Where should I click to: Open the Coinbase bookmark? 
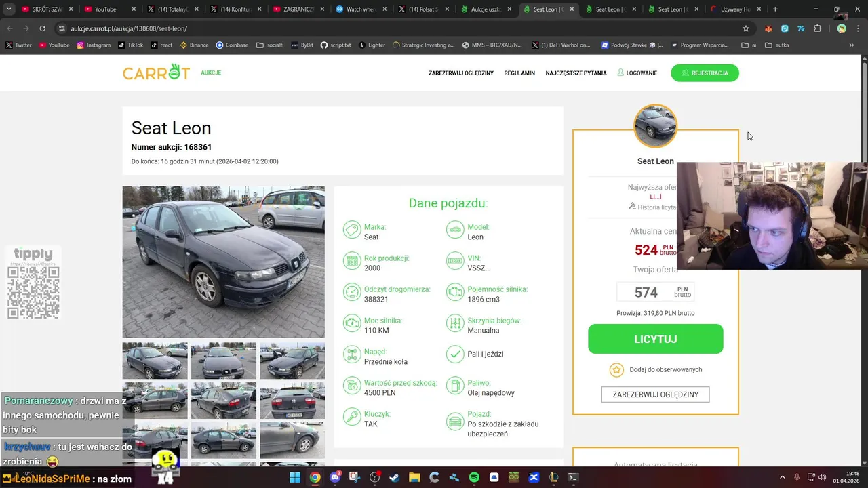tap(232, 45)
